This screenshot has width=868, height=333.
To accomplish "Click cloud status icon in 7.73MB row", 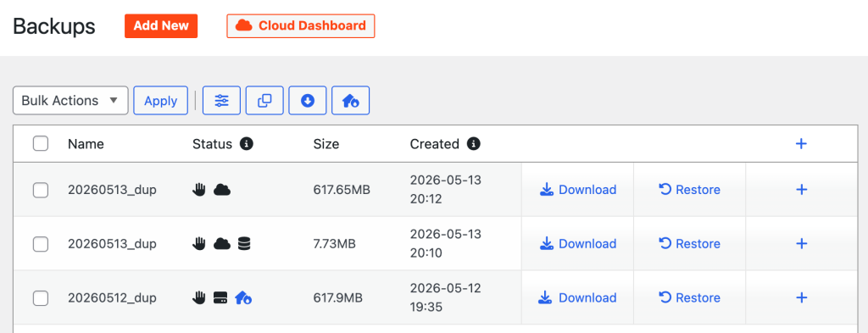I will 222,243.
